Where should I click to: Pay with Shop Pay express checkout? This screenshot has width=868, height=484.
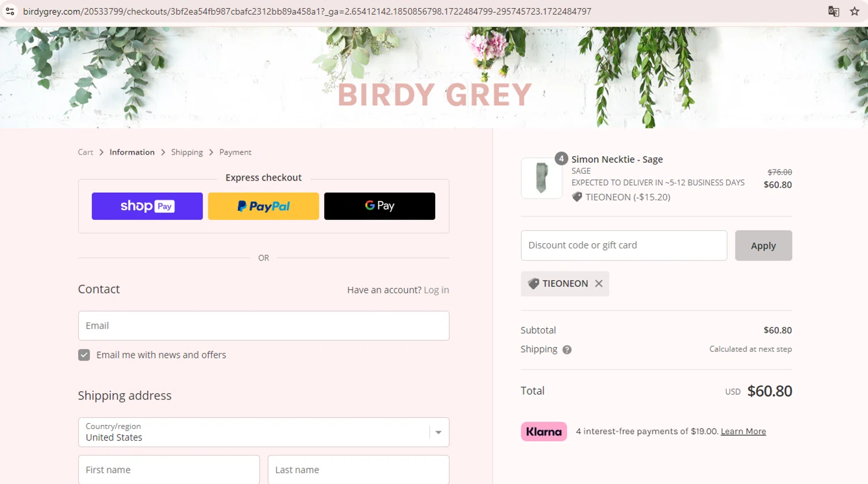coord(147,206)
